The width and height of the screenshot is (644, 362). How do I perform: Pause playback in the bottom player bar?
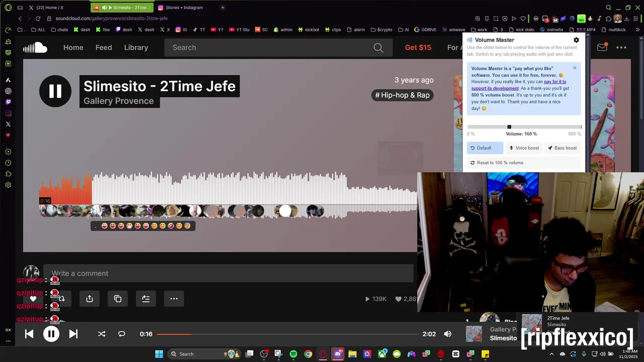point(51,334)
